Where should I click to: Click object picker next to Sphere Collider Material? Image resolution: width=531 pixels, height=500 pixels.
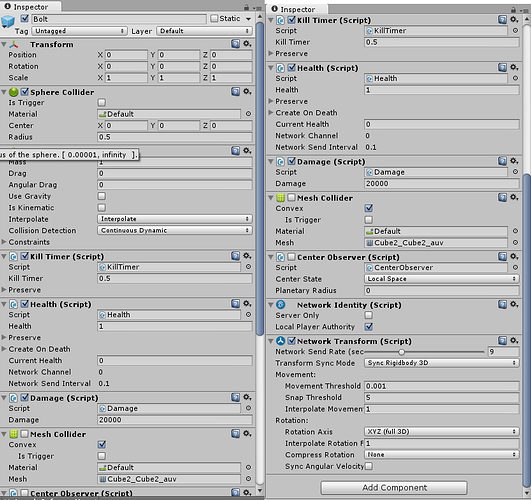click(x=248, y=114)
